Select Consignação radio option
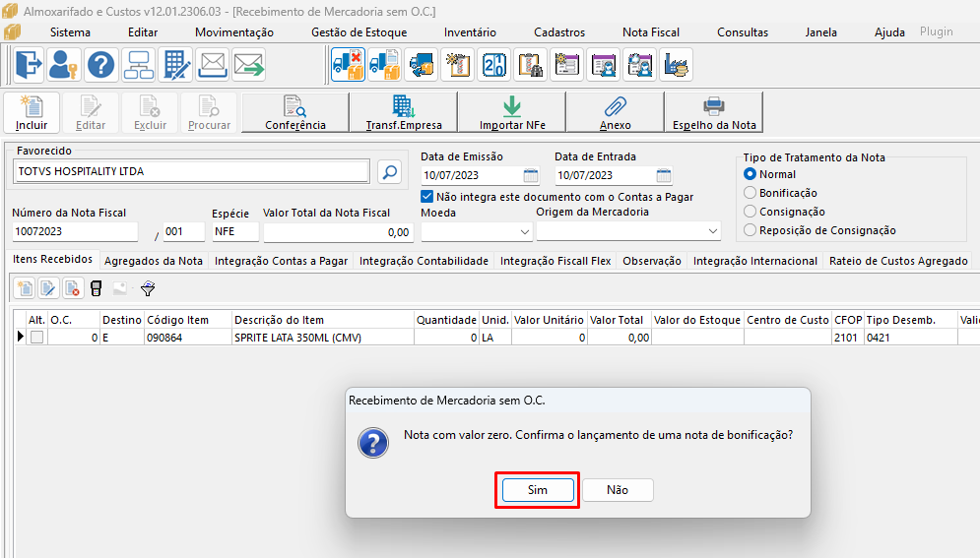The width and height of the screenshot is (980, 558). tap(750, 212)
